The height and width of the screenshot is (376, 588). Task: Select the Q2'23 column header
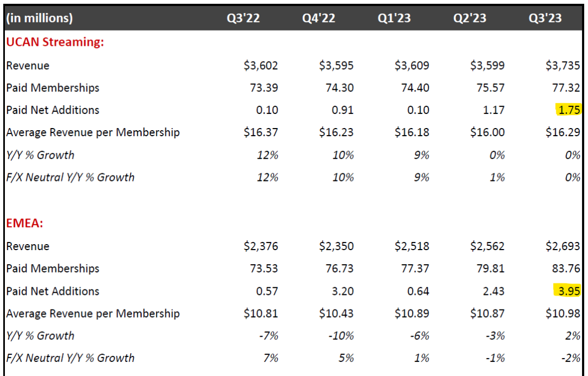(470, 17)
